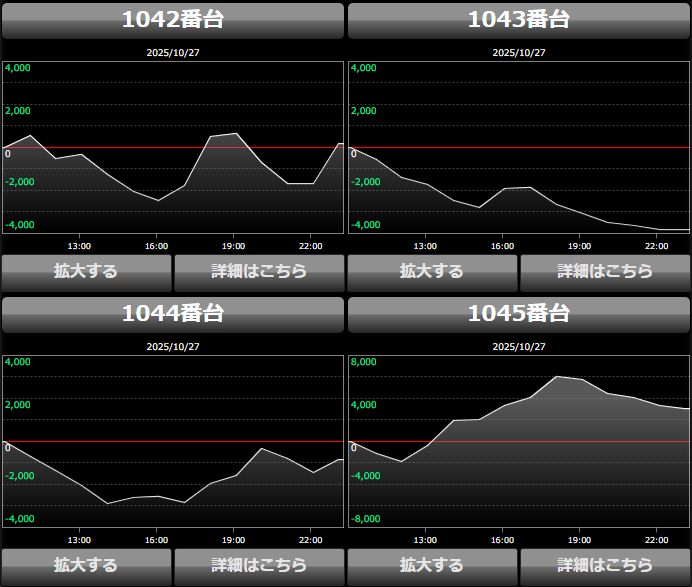Screen dimensions: 692x587
Task: Click the 2025/10/27 date above 1045番台 graph
Action: tap(519, 346)
